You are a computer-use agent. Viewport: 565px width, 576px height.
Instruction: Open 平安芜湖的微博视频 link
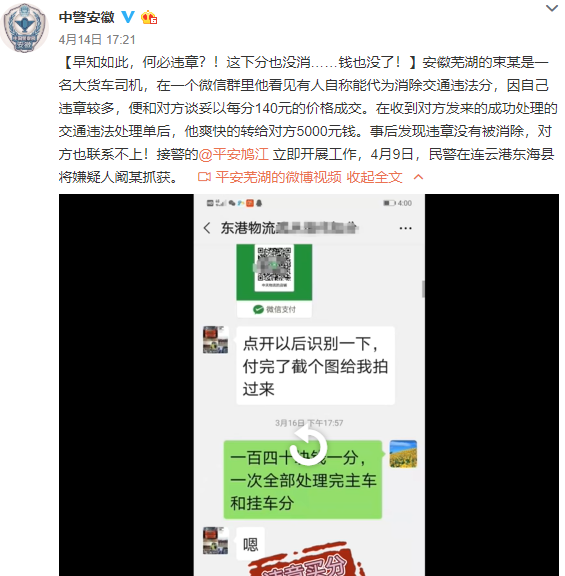[278, 177]
